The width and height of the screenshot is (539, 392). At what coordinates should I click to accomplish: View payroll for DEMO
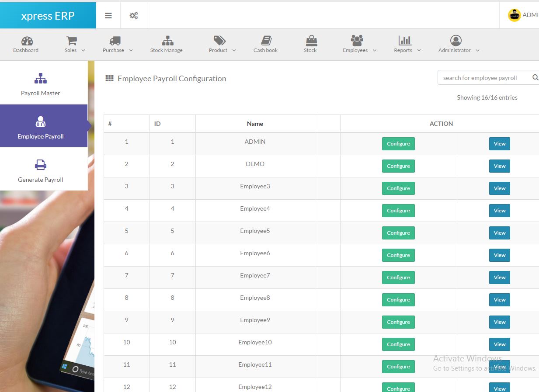[500, 166]
